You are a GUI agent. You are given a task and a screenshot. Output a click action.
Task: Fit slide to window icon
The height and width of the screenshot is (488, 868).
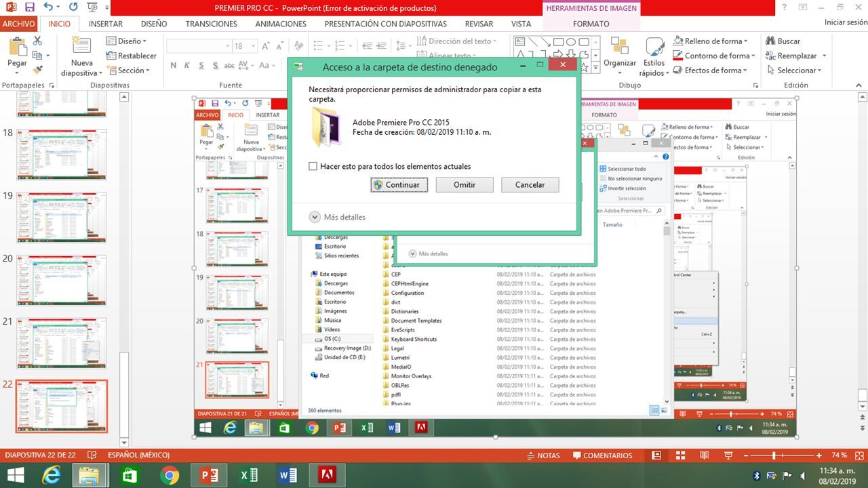click(x=858, y=455)
